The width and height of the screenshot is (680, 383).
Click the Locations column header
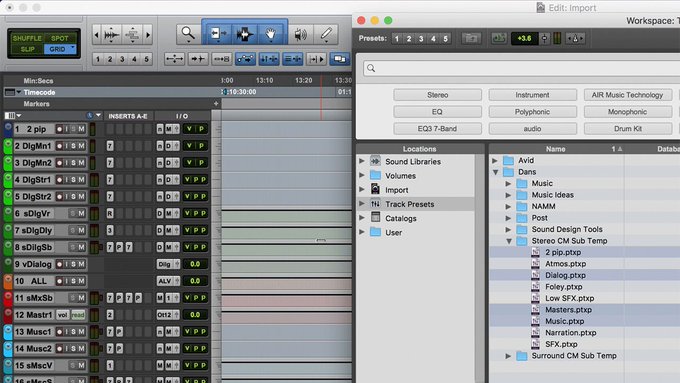point(419,149)
